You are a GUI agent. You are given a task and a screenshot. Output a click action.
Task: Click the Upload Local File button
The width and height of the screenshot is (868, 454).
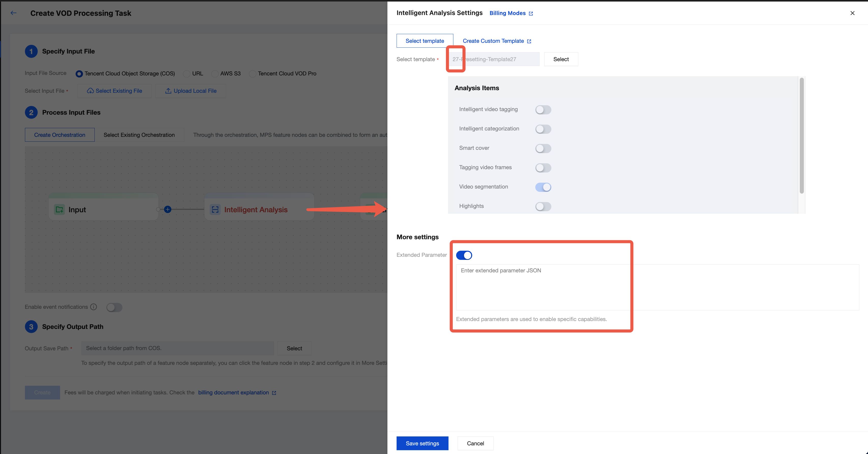(191, 91)
